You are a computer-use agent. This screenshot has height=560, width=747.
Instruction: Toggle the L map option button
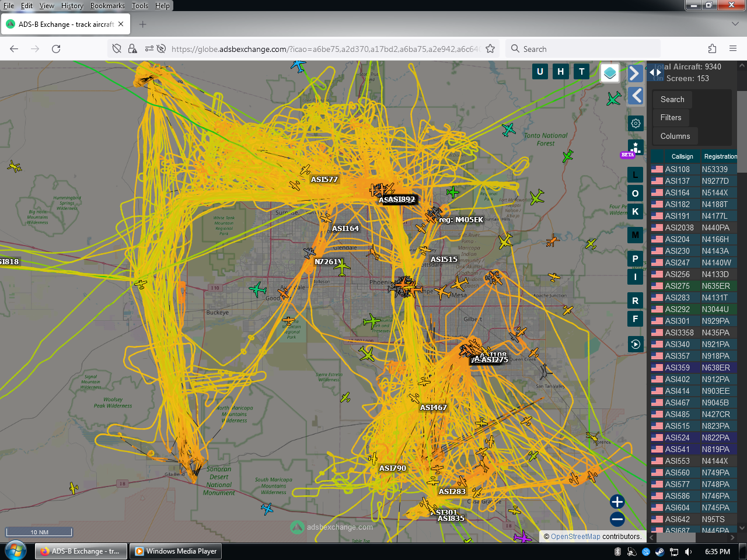[636, 175]
